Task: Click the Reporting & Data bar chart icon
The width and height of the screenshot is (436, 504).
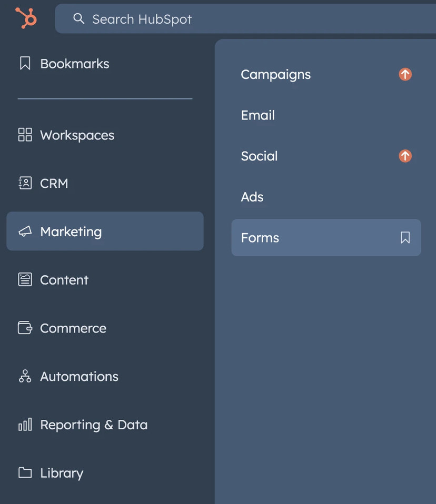Action: pyautogui.click(x=24, y=423)
